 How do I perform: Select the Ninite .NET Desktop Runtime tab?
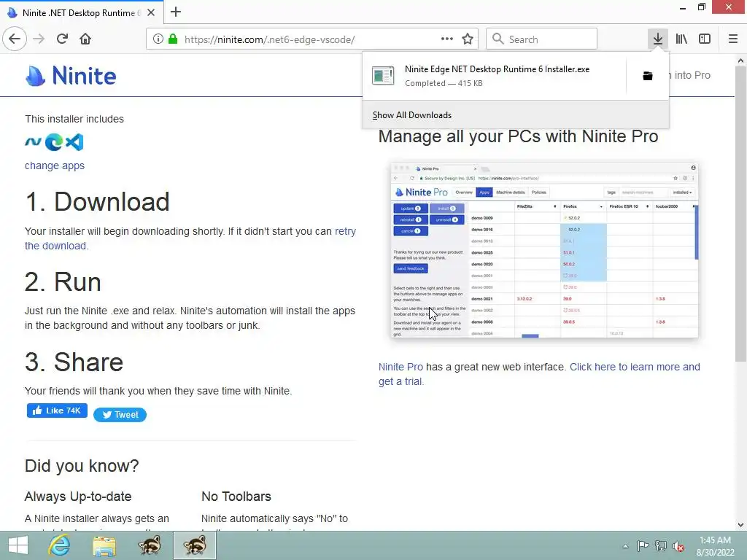(82, 12)
